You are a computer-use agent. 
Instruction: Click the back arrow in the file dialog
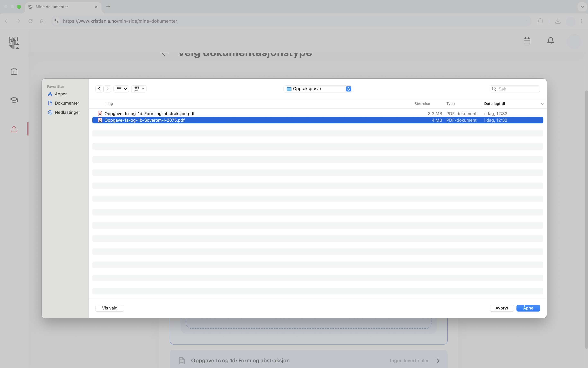tap(99, 89)
